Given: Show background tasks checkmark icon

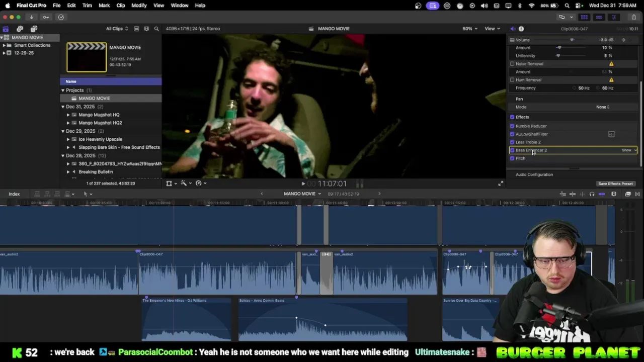Looking at the screenshot, I should tap(61, 17).
